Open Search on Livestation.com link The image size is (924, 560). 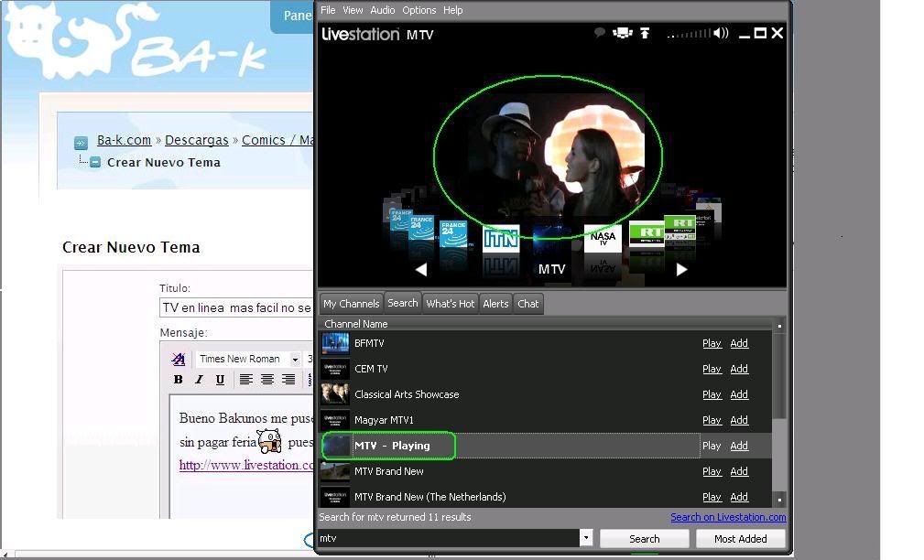click(x=728, y=517)
